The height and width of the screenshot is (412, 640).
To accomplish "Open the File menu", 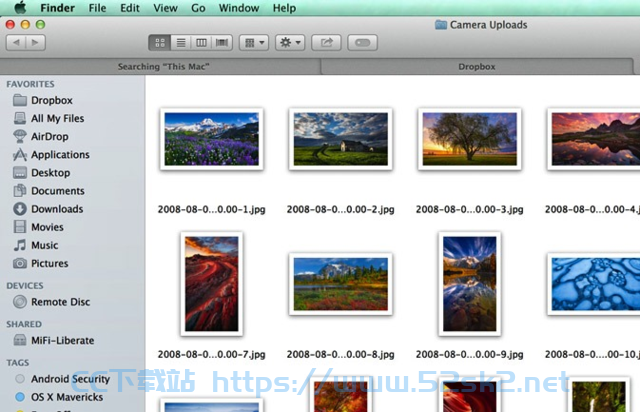I will (x=98, y=8).
